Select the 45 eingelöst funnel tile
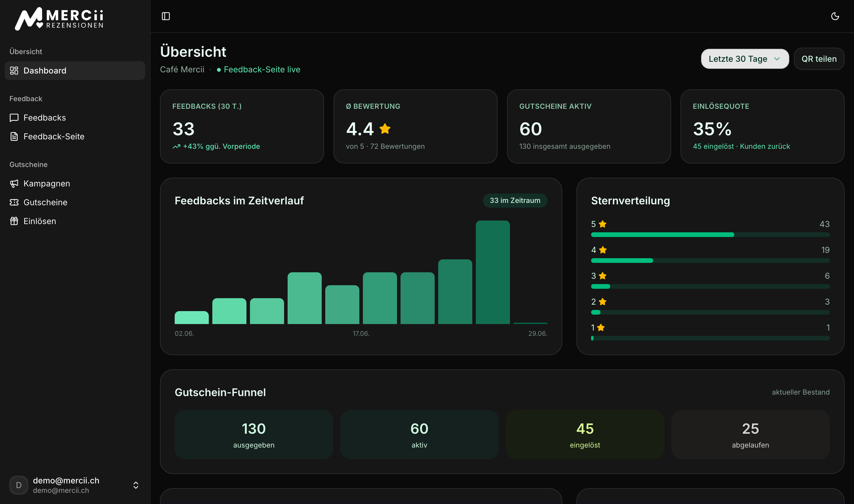 click(585, 435)
